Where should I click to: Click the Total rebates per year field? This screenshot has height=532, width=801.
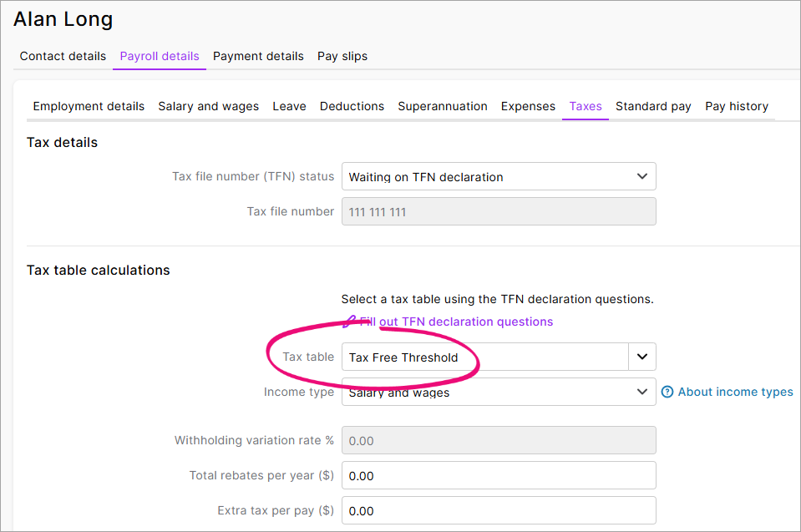click(499, 475)
